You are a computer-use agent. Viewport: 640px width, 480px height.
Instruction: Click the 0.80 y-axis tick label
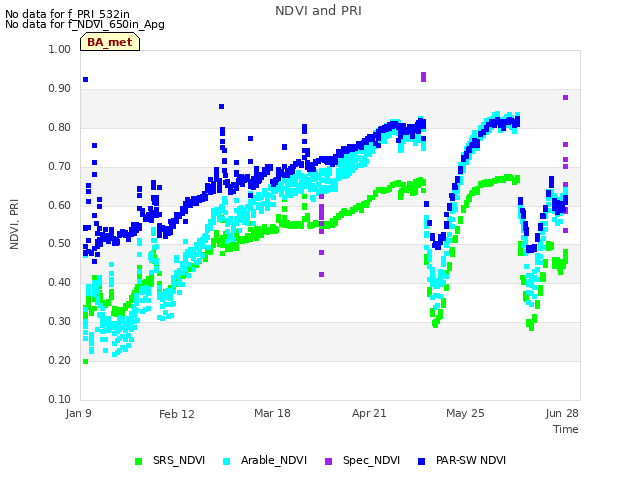60,127
